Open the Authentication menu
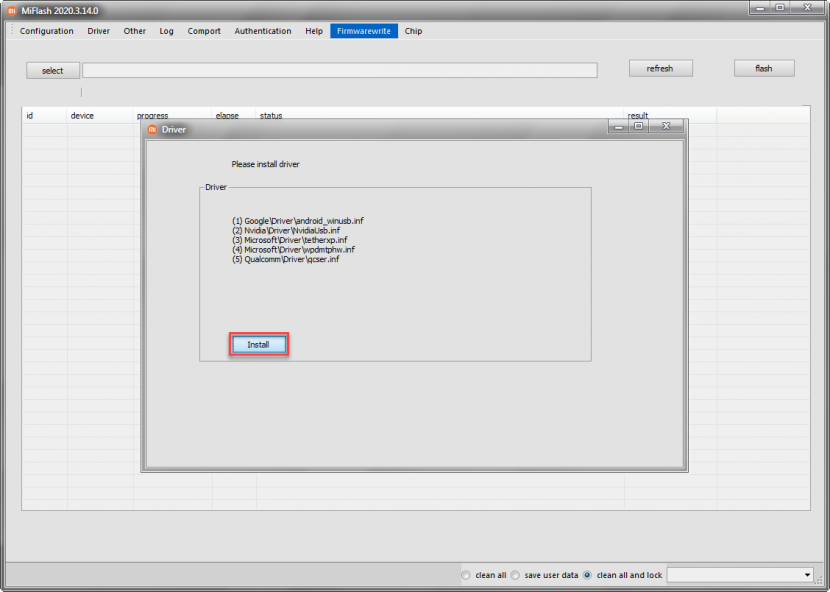 (x=263, y=31)
